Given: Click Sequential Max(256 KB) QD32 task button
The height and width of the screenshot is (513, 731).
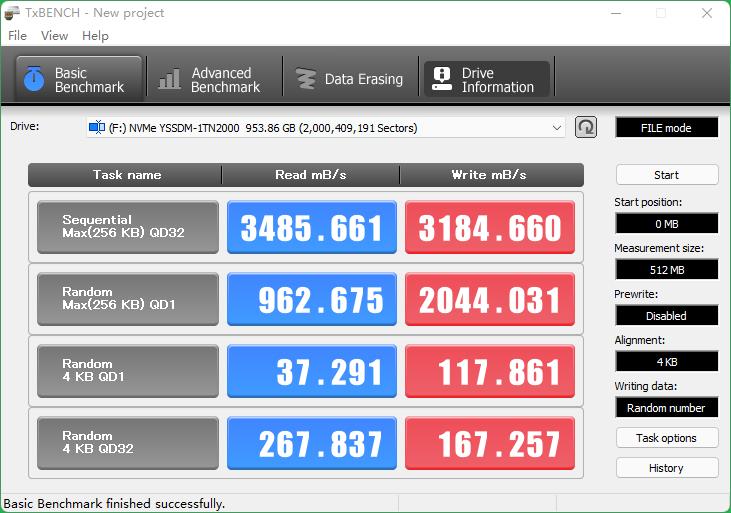Looking at the screenshot, I should (128, 227).
